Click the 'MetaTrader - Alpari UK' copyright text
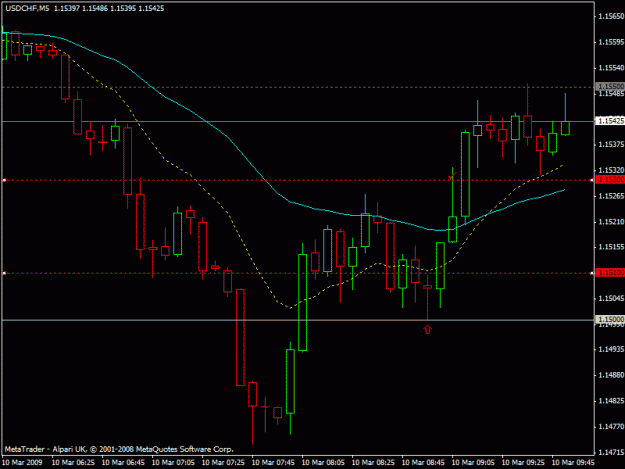625x469 pixels. click(119, 449)
